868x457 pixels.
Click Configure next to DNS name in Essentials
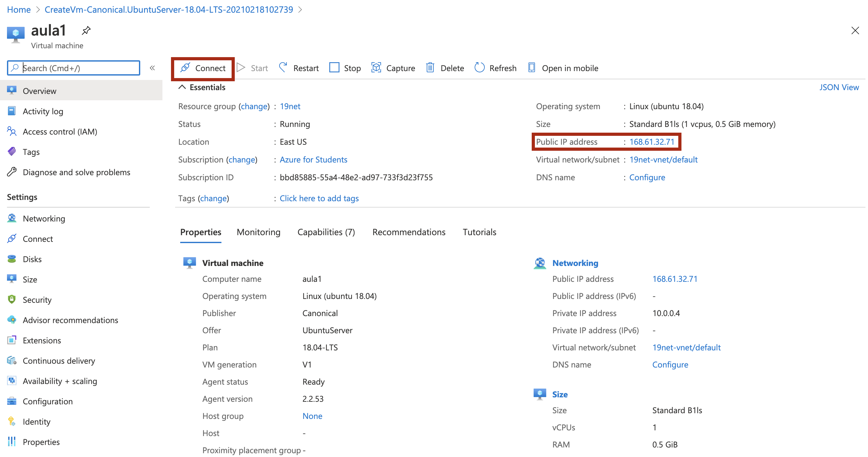(x=647, y=177)
